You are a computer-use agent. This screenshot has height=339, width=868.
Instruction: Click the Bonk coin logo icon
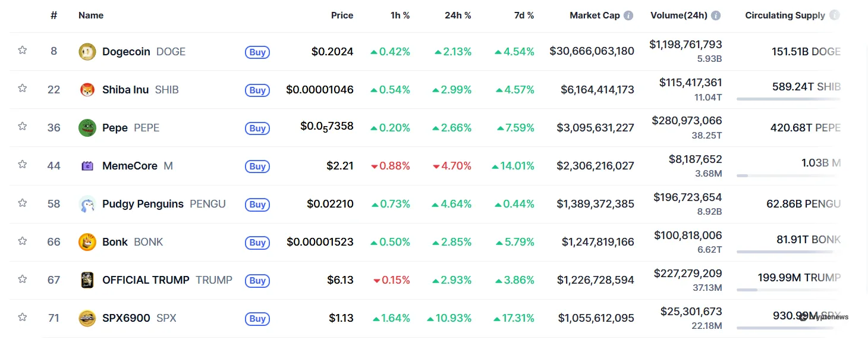click(x=87, y=242)
